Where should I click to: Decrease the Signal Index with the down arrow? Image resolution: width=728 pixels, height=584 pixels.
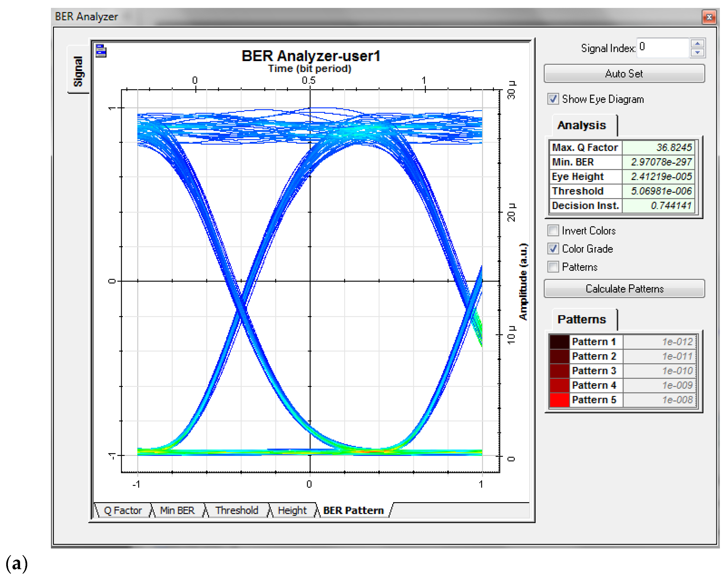698,52
